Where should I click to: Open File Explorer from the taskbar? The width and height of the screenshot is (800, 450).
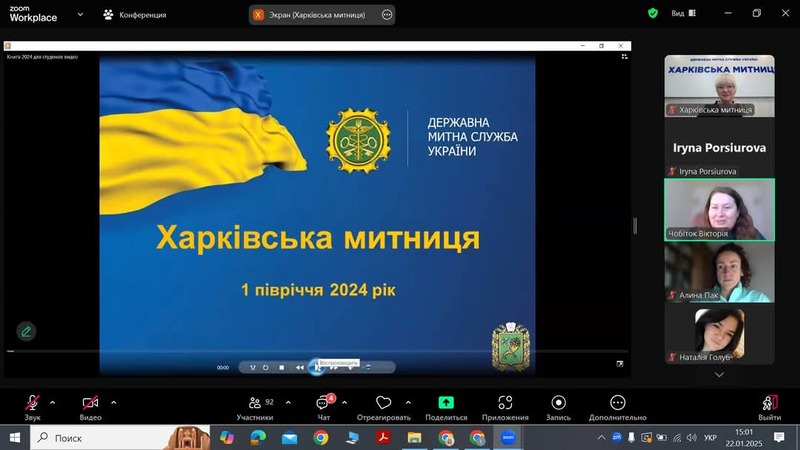click(414, 438)
